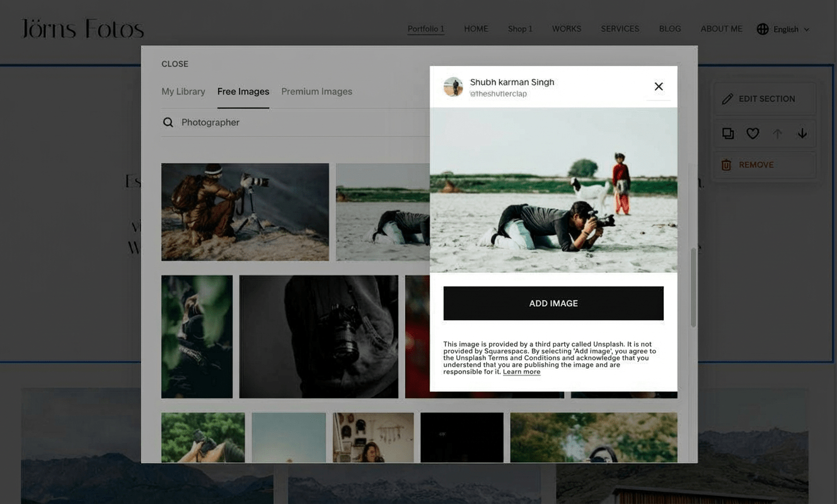Click the globe language icon
The height and width of the screenshot is (504, 837).
point(763,29)
